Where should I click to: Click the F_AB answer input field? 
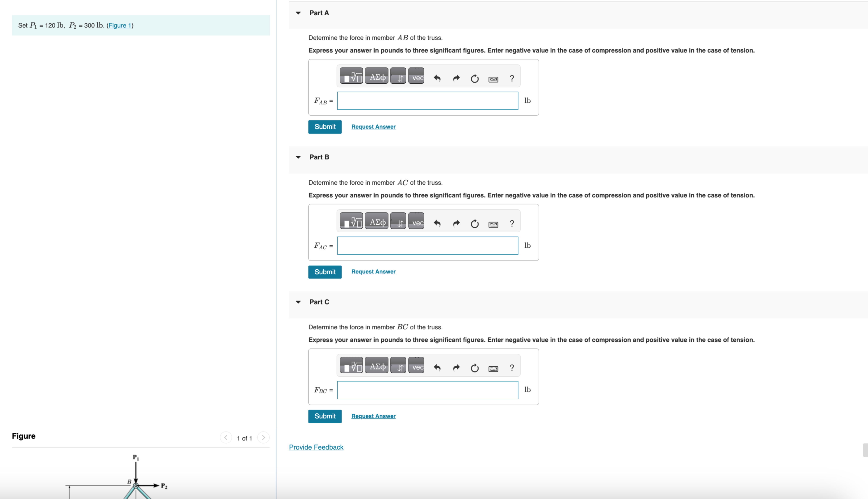[427, 101]
